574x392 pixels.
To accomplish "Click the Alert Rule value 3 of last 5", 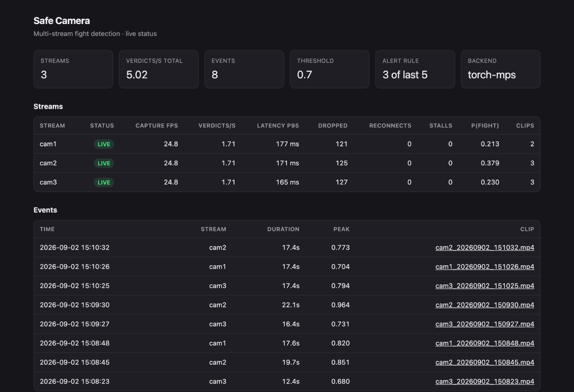I will click(x=405, y=75).
